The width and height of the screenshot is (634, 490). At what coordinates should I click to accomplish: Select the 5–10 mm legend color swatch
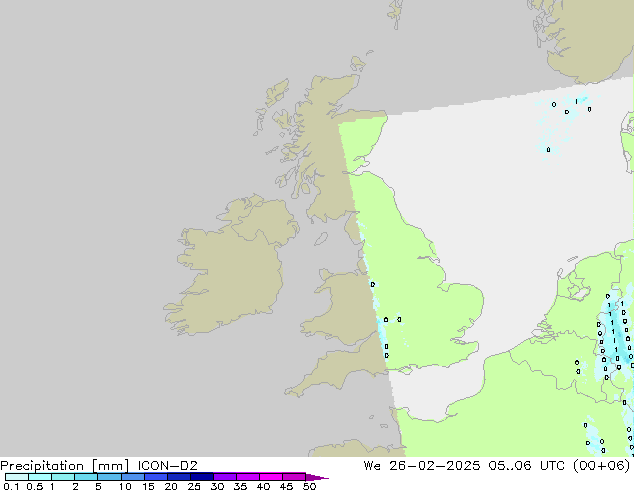(109, 477)
